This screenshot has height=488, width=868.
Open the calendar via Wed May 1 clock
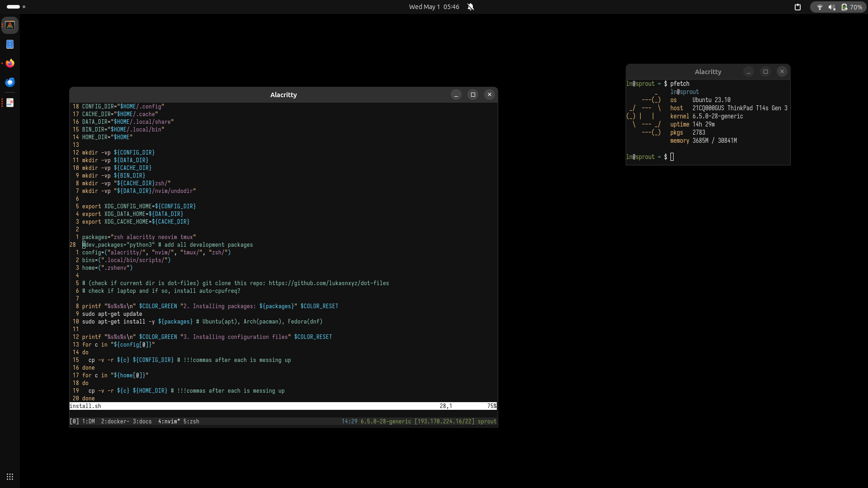pyautogui.click(x=434, y=7)
